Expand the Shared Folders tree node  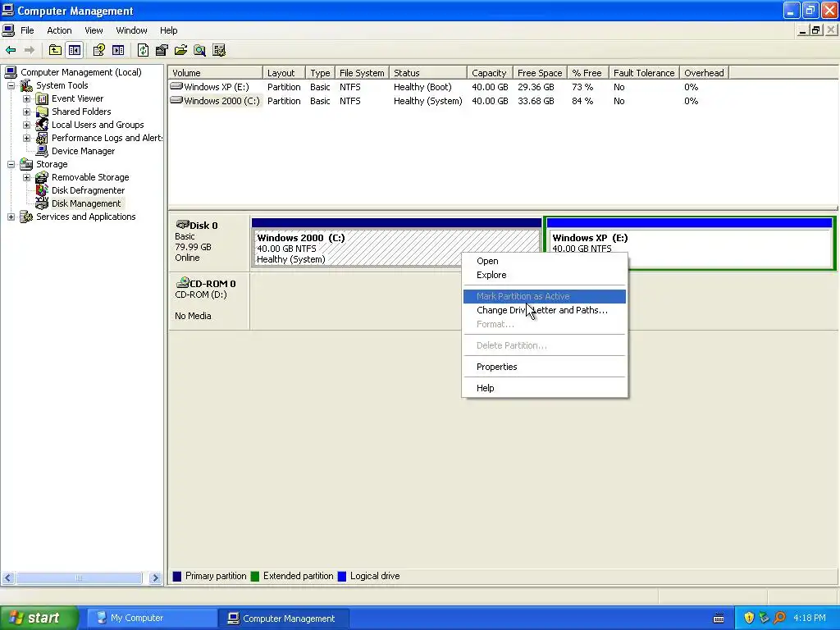coord(26,112)
